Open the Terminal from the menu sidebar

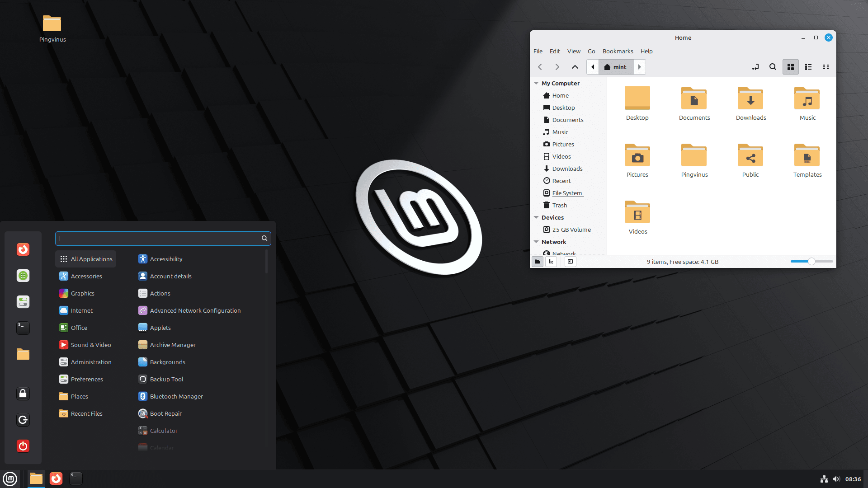click(23, 328)
